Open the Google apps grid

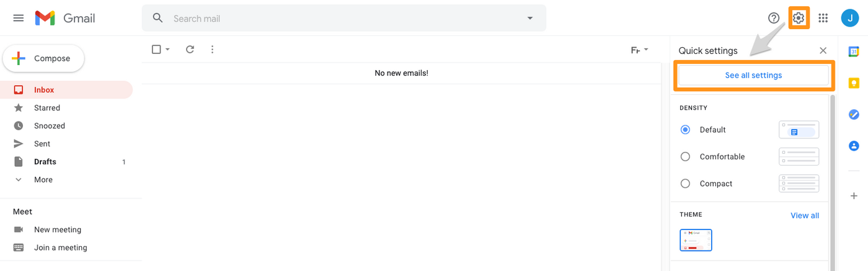823,18
